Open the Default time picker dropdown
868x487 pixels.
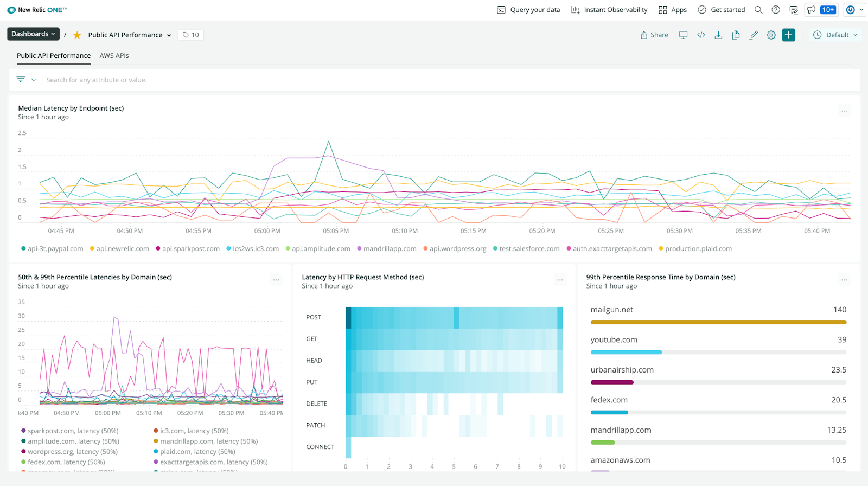(835, 35)
